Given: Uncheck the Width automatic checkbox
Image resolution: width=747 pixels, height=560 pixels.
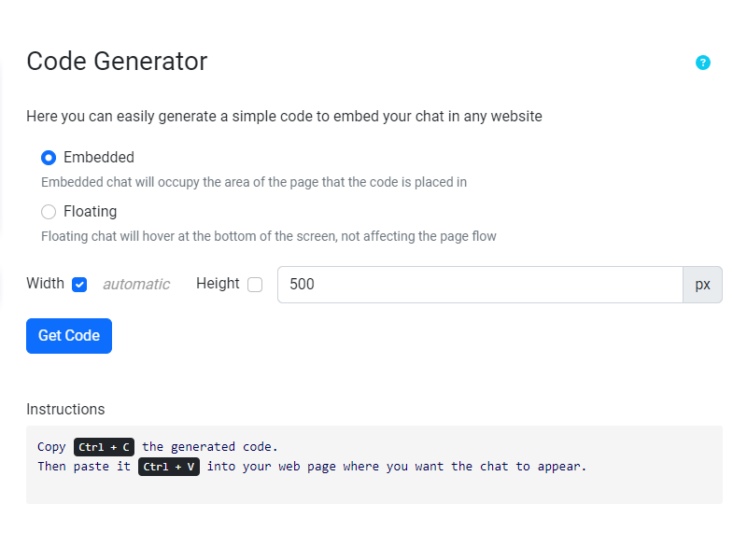Looking at the screenshot, I should click(x=79, y=285).
